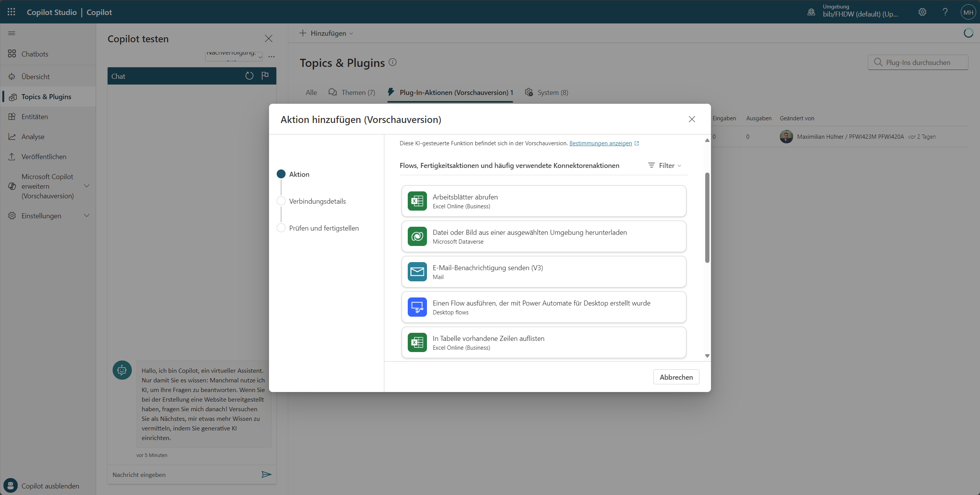980x495 pixels.
Task: Click the Chatbots grid icon
Action: 12,54
